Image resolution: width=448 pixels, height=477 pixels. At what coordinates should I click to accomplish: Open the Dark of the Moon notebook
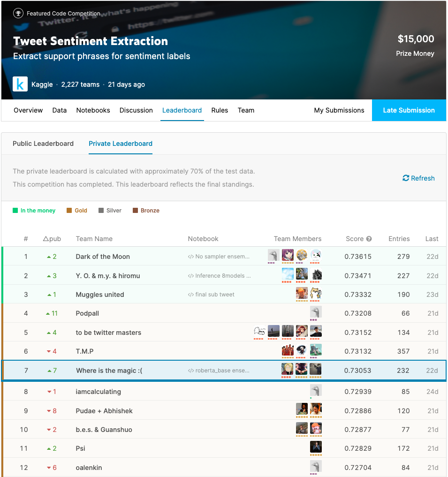[219, 257]
